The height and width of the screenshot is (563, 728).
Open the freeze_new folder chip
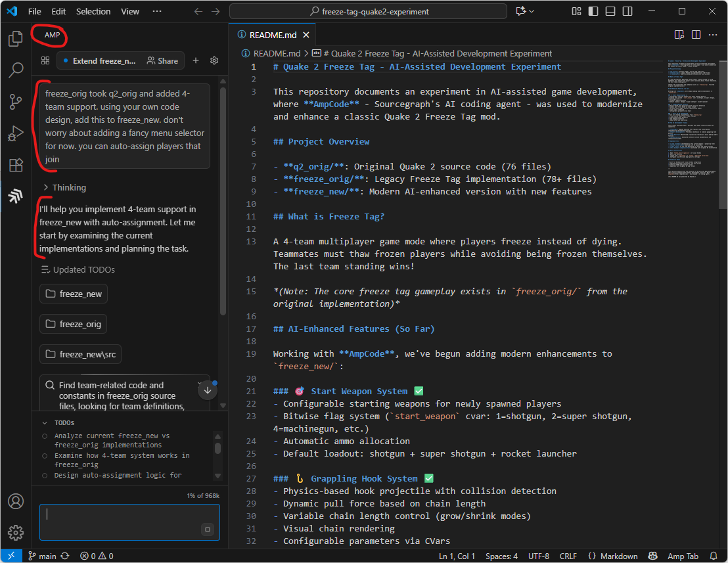74,294
